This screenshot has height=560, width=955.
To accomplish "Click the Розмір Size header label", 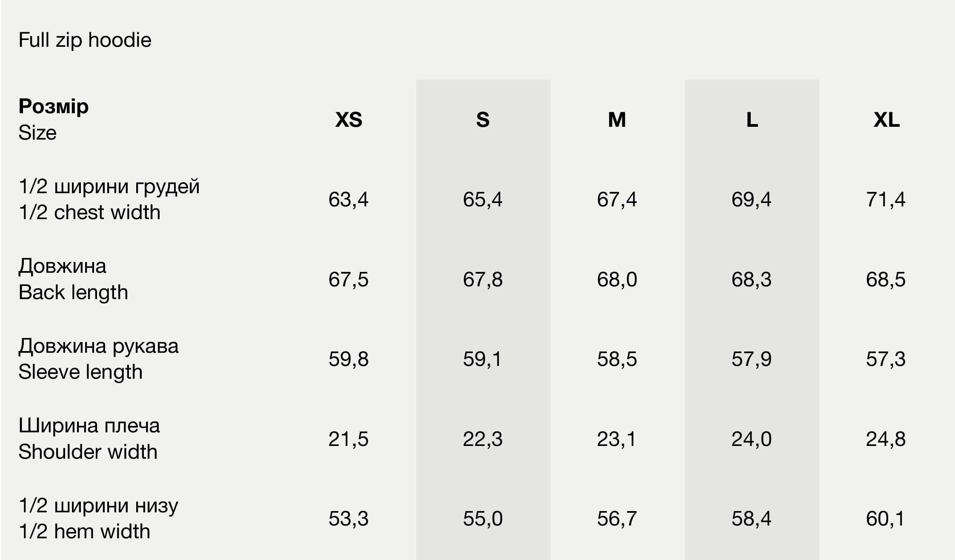I will point(54,119).
